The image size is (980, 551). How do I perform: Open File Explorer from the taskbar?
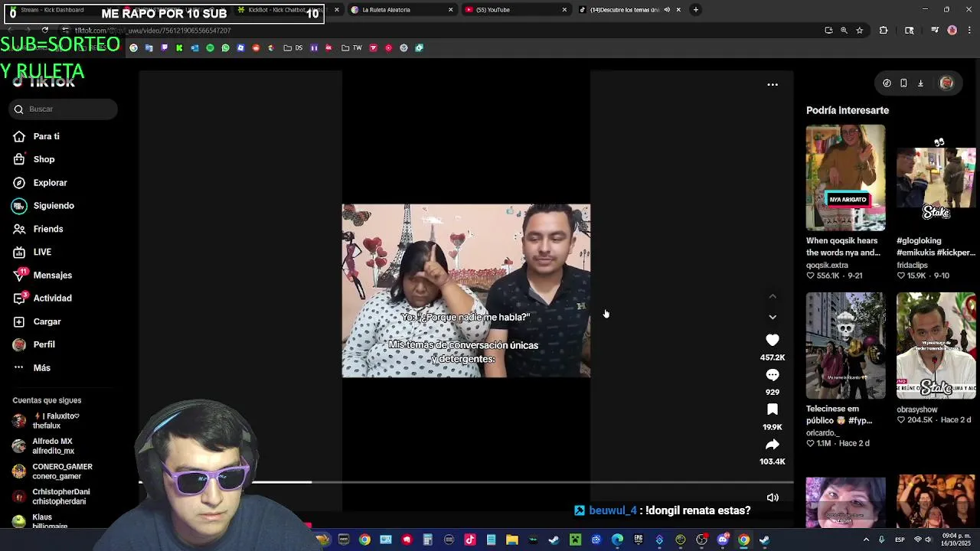click(x=512, y=540)
